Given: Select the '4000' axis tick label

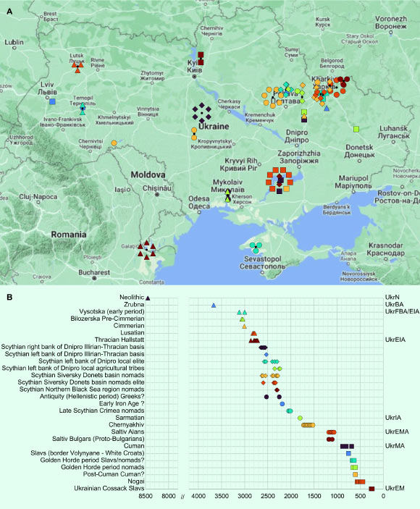Looking at the screenshot, I should pos(198,496).
